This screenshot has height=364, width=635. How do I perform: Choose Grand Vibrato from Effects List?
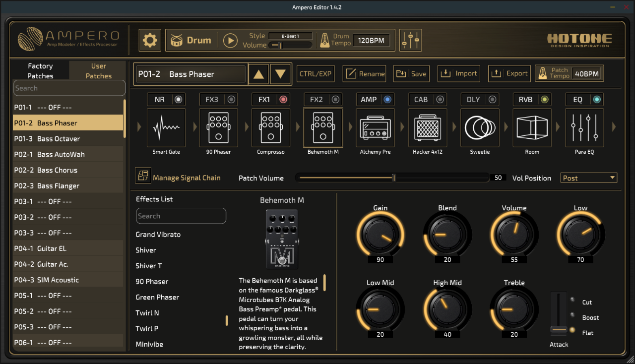pyautogui.click(x=158, y=235)
